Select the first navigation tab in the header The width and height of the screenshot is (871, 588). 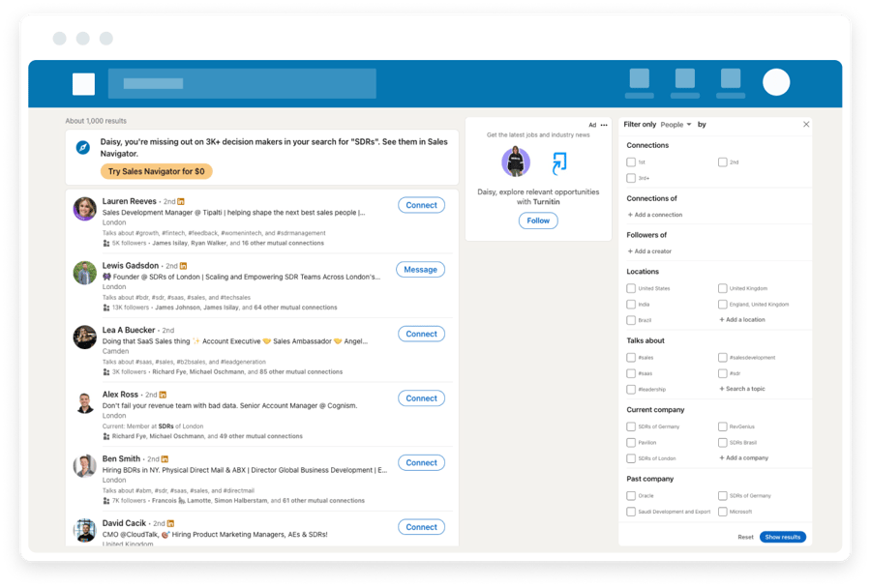(639, 82)
